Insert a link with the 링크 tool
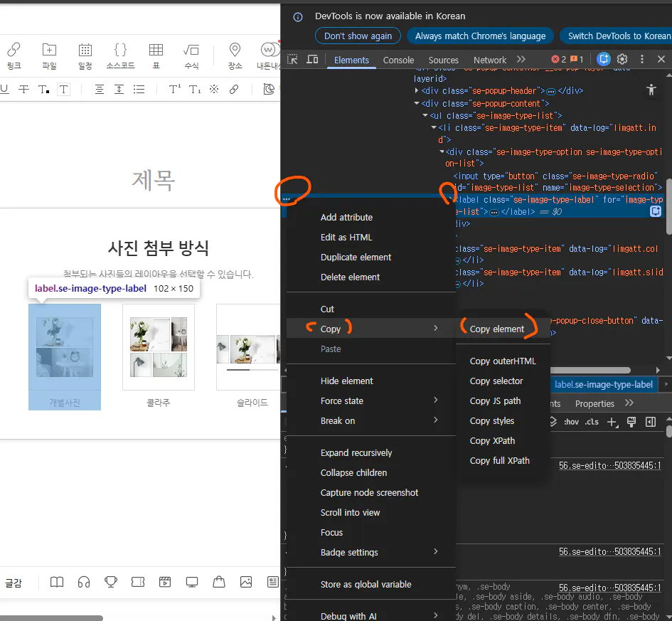This screenshot has width=672, height=621. click(x=14, y=55)
